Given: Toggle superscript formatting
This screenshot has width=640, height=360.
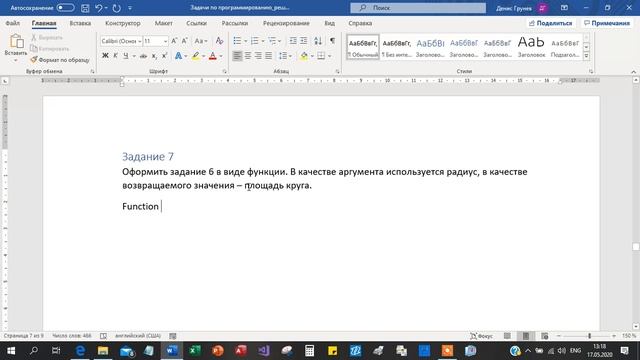Looking at the screenshot, I should (x=164, y=56).
